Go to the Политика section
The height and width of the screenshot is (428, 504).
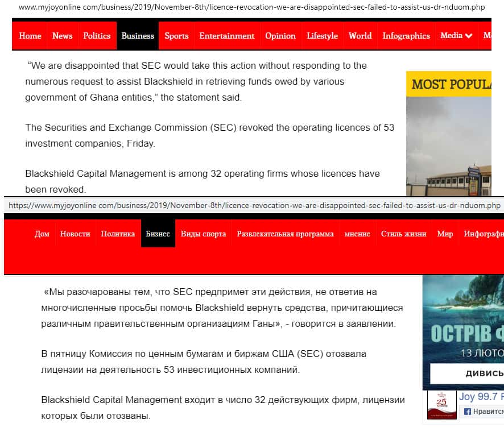point(118,234)
